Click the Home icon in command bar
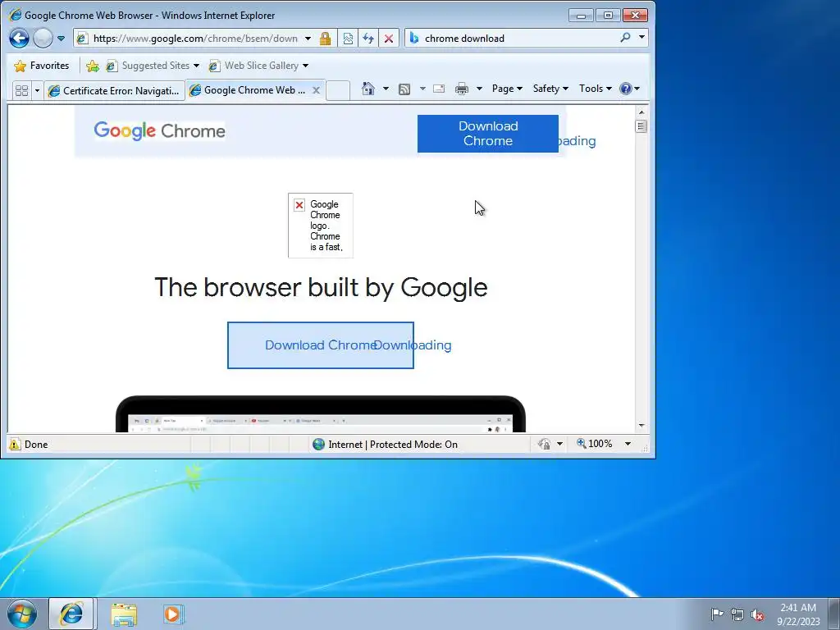The height and width of the screenshot is (630, 840). (368, 89)
